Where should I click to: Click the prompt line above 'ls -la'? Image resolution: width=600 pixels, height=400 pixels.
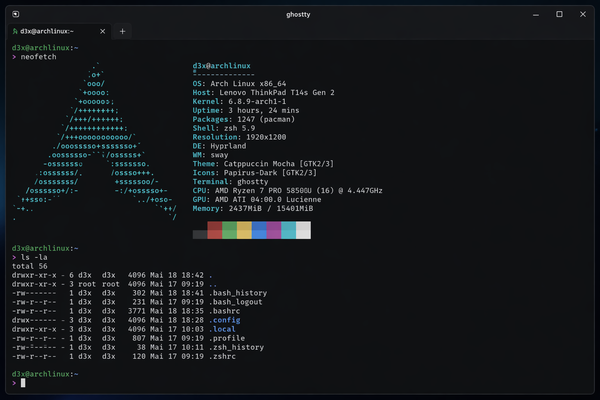pos(45,248)
